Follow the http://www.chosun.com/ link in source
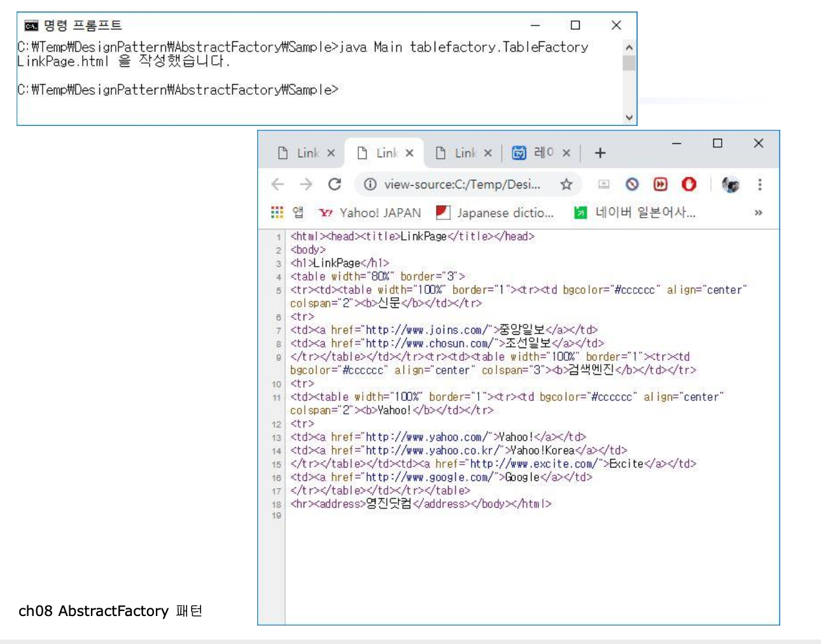The width and height of the screenshot is (821, 644). [x=430, y=344]
